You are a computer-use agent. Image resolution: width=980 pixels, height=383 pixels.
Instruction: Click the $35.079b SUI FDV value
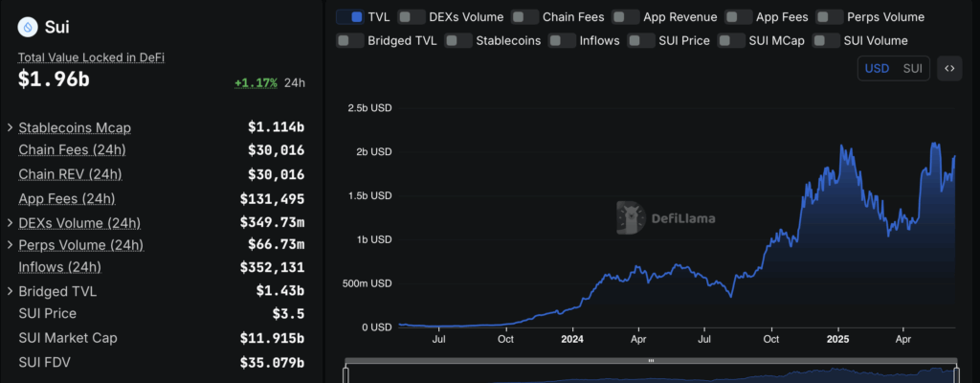coord(272,362)
